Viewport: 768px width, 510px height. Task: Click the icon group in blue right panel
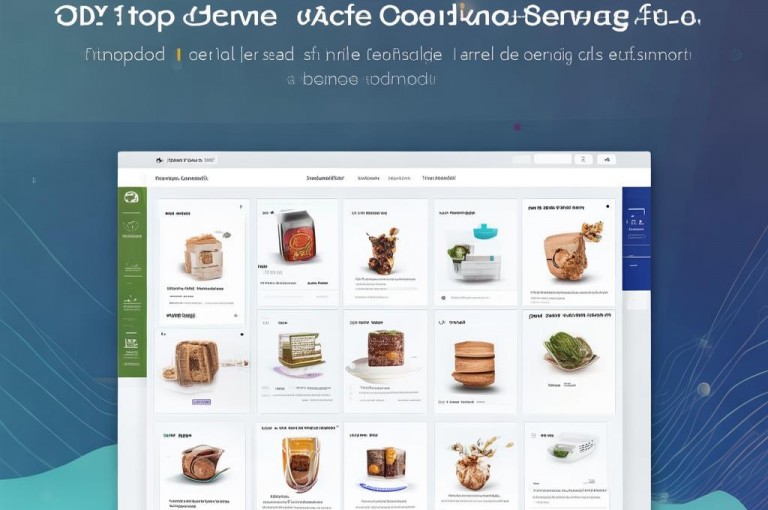pos(636,223)
